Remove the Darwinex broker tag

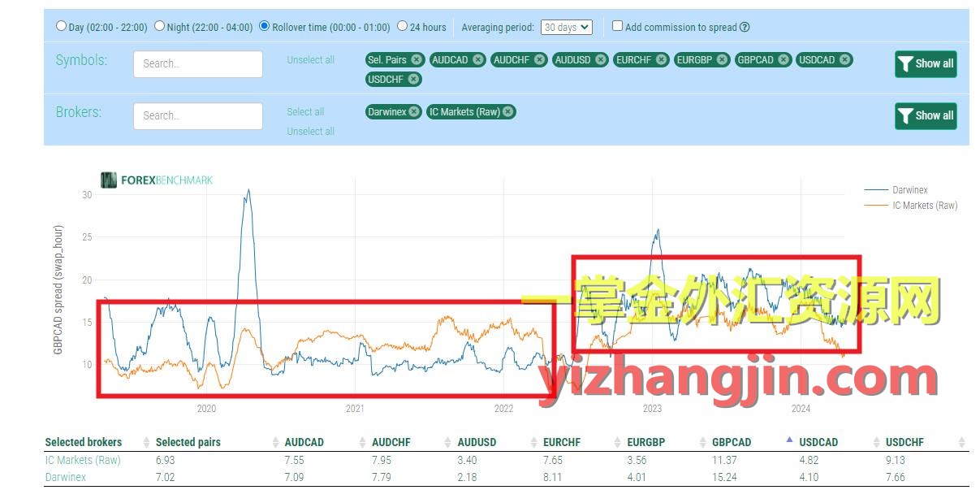(414, 112)
